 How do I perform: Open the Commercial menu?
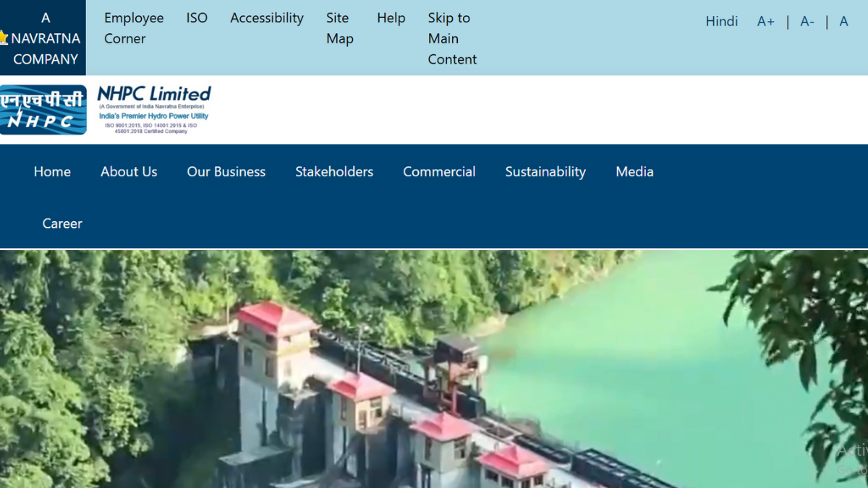pyautogui.click(x=439, y=171)
